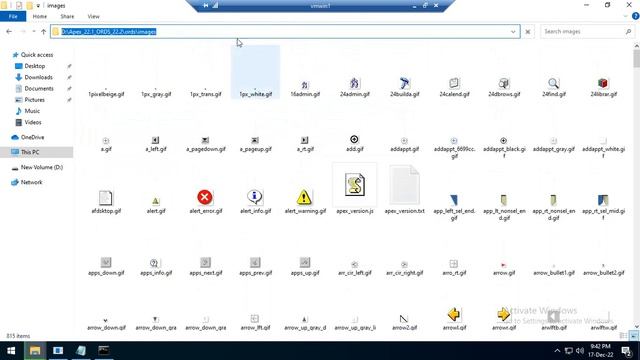Select the apex_version.txt text file
The image size is (640, 360).
pos(404,184)
